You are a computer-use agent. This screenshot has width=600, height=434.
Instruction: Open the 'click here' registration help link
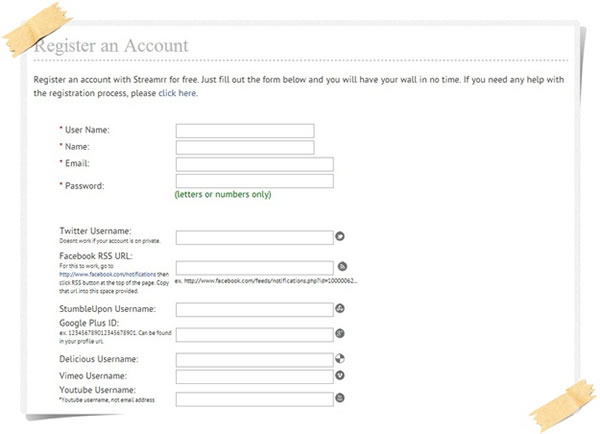[x=177, y=93]
